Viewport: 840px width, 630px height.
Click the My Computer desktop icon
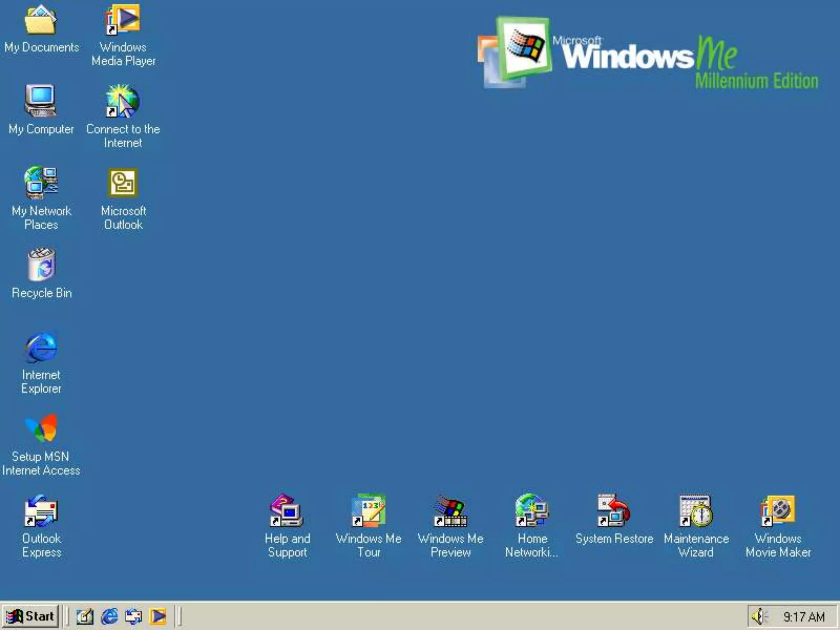click(x=41, y=101)
